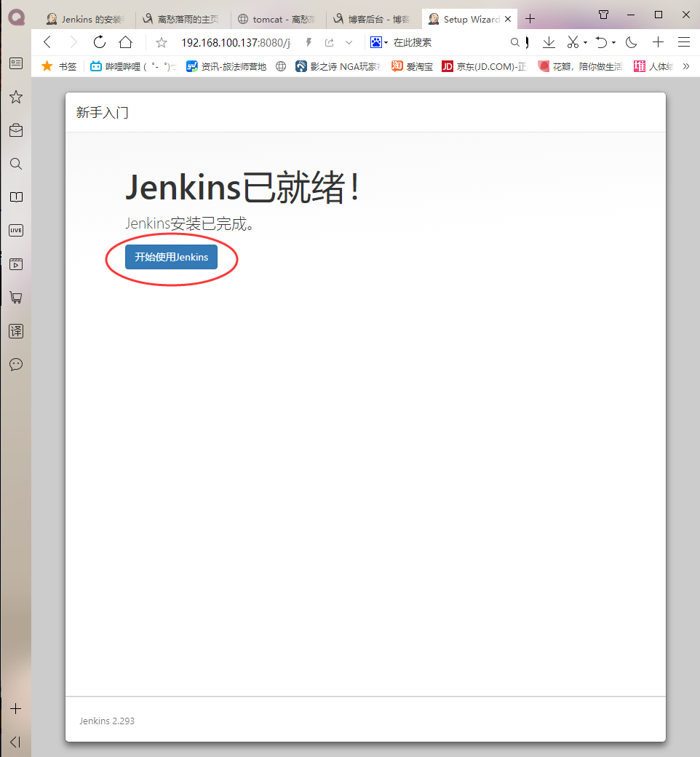Open the Baidu search engine selector

point(379,42)
